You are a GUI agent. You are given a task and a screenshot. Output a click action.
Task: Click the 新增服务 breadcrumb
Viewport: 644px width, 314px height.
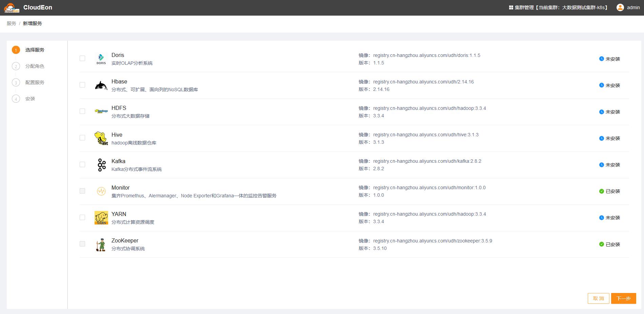(x=33, y=23)
